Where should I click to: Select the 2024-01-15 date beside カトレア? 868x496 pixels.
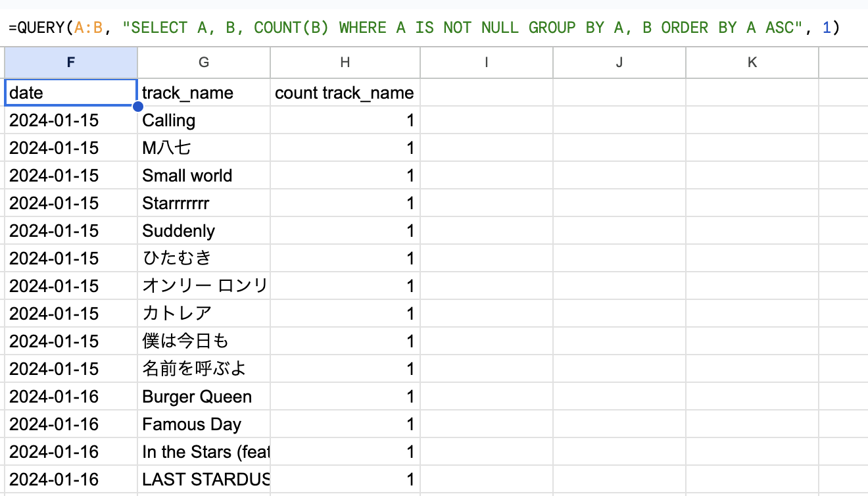click(x=71, y=314)
